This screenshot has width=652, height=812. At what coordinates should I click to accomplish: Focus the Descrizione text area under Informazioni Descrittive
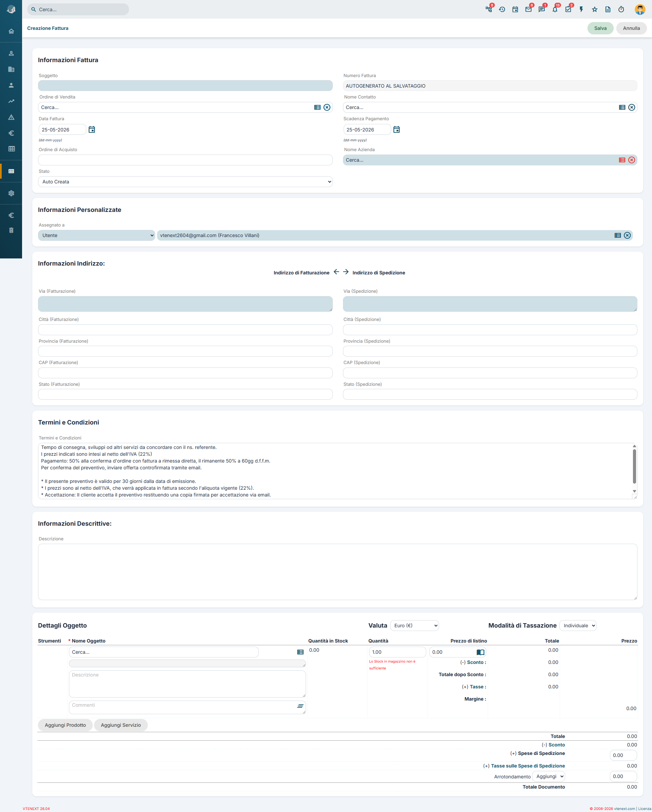pos(338,572)
